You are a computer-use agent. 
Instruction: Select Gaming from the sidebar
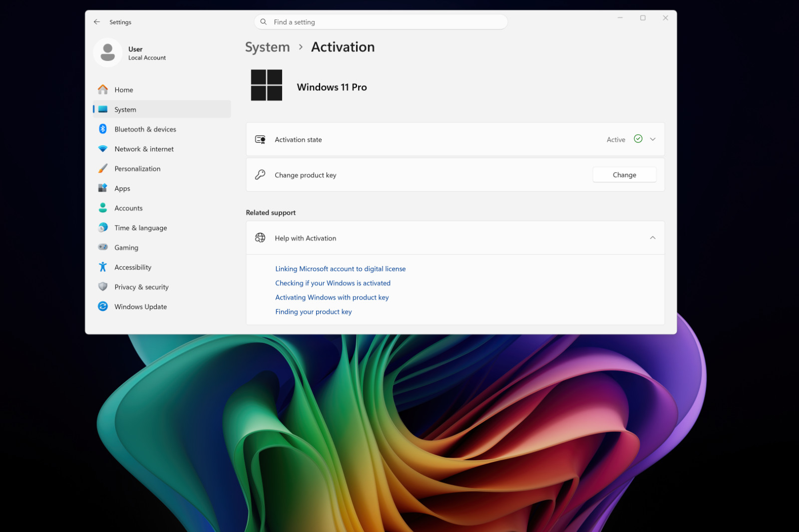[x=162, y=248]
